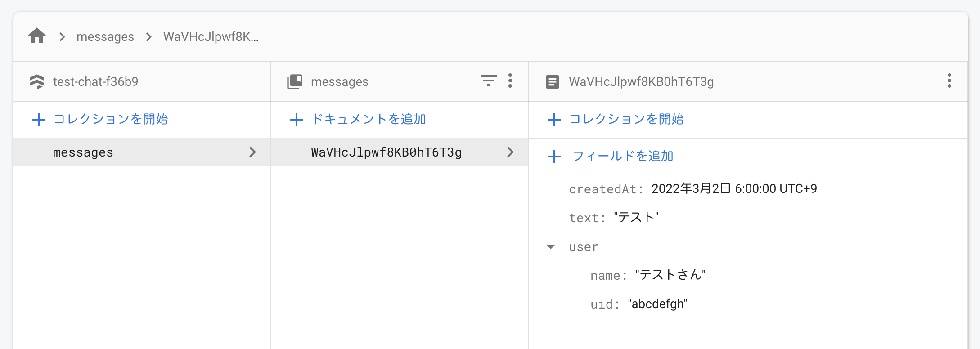The height and width of the screenshot is (349, 980).
Task: Click the plus icon beside フィールドを追加
Action: click(554, 157)
